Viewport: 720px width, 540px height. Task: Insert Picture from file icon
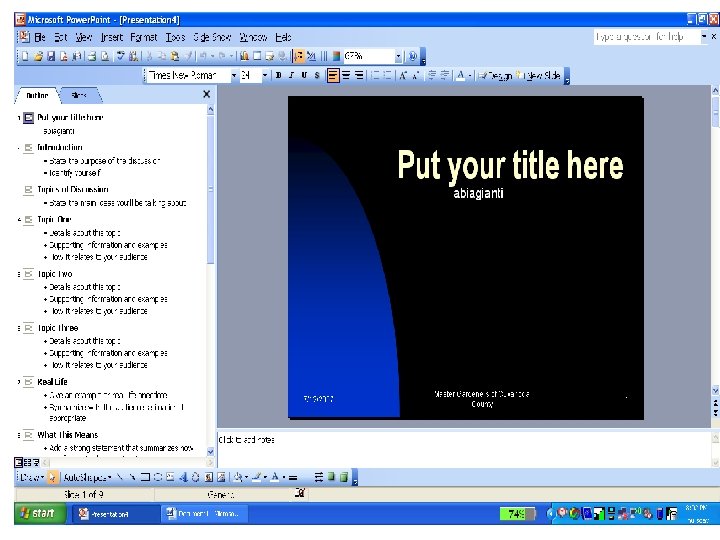221,477
